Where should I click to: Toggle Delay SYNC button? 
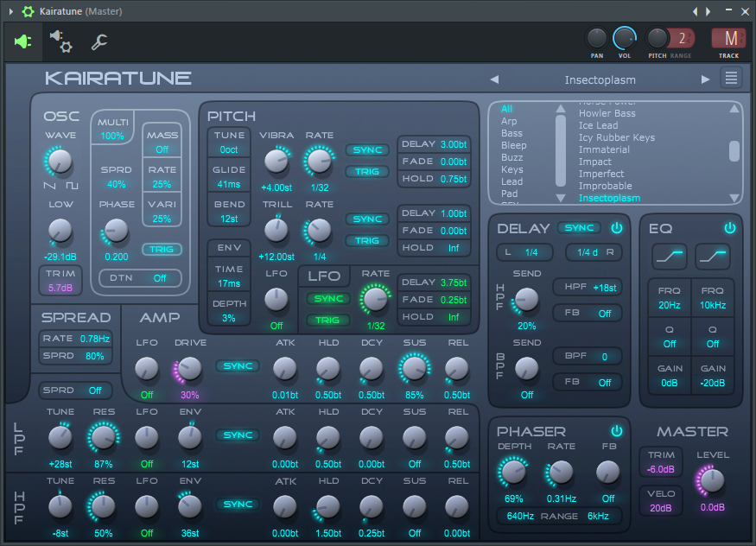pos(579,227)
